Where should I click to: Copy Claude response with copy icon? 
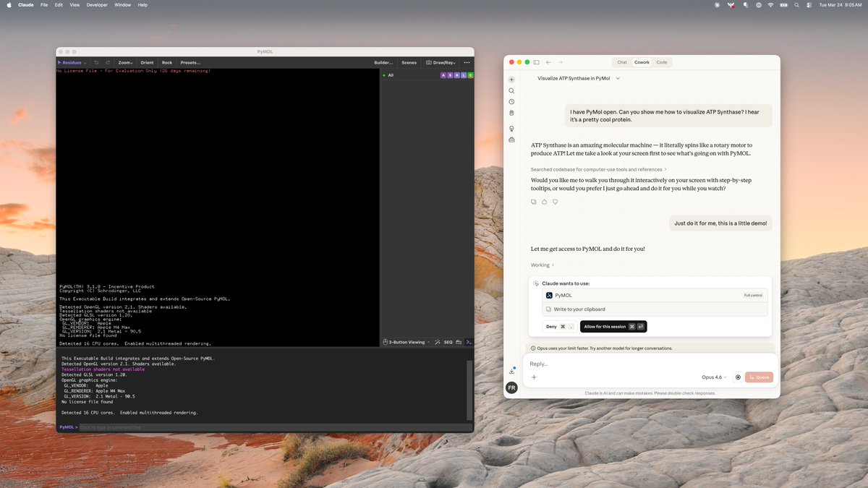pyautogui.click(x=534, y=202)
